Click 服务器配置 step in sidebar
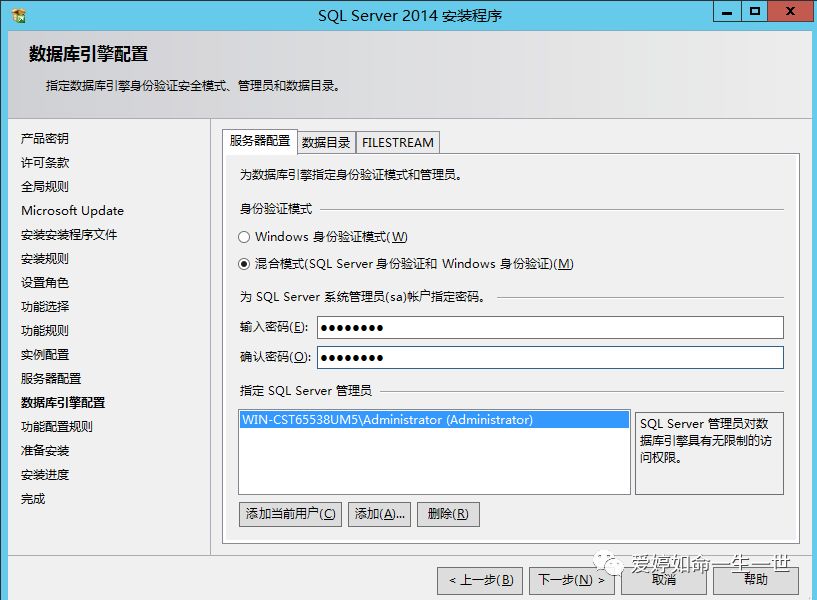 pos(51,379)
